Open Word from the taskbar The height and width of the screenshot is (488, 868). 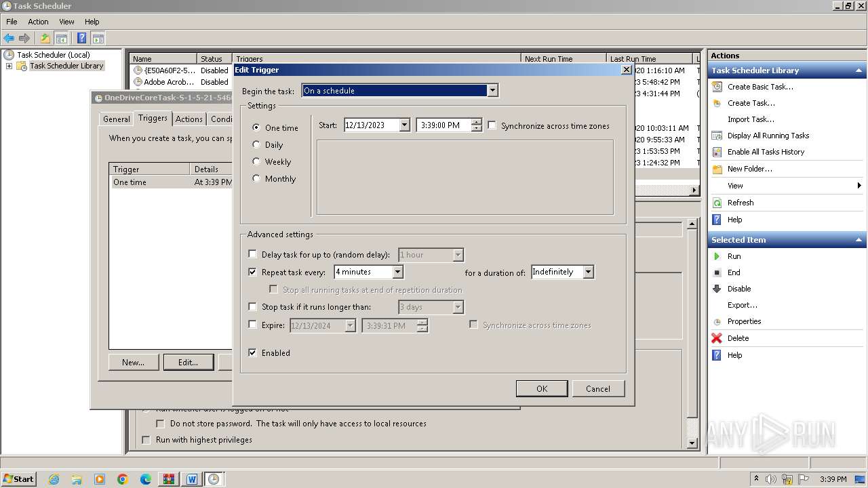tap(192, 479)
